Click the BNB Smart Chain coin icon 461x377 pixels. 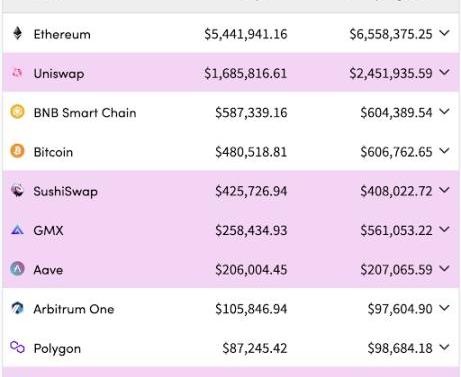17,112
